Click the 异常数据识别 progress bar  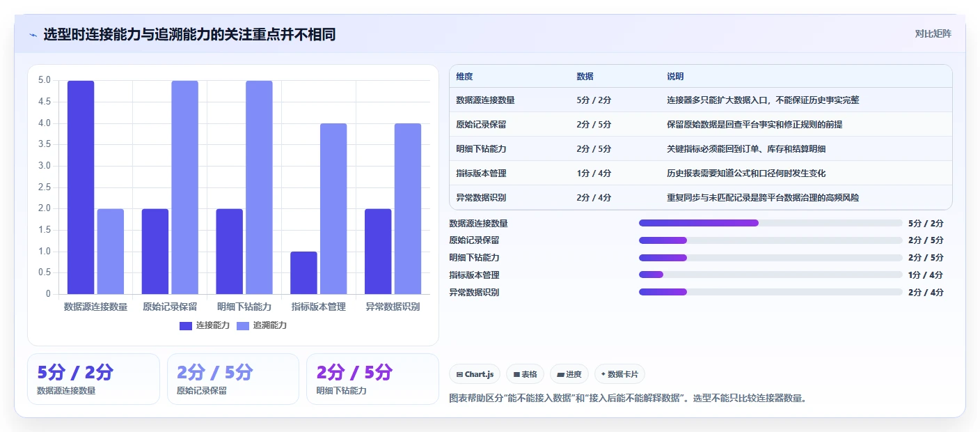coord(770,293)
